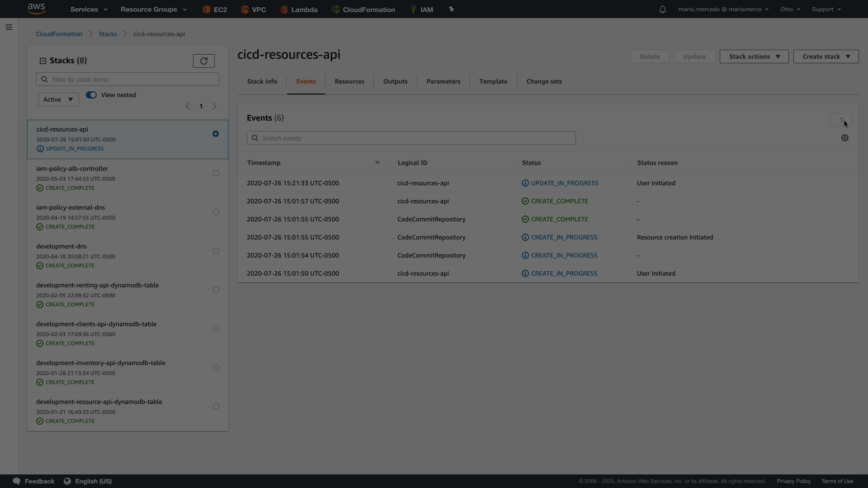868x488 pixels.
Task: Select the iam-policy-alb-controller stack radio button
Action: pyautogui.click(x=216, y=173)
